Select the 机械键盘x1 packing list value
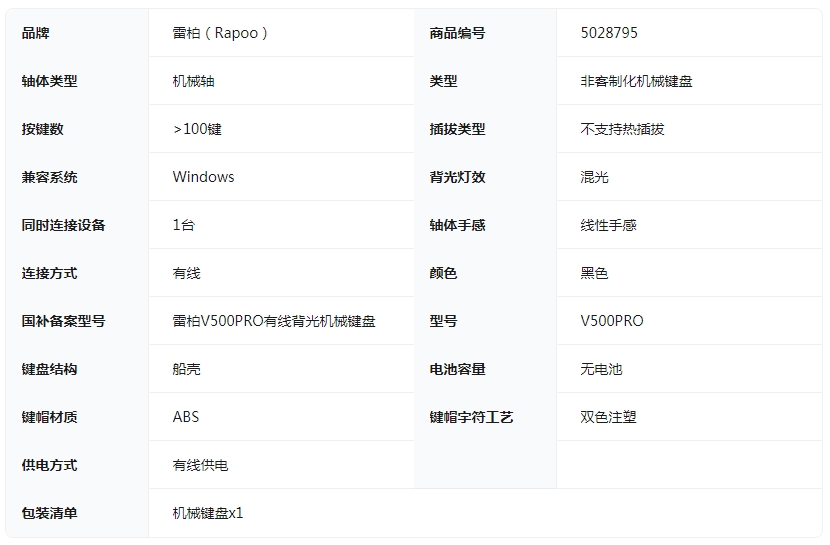 click(208, 513)
